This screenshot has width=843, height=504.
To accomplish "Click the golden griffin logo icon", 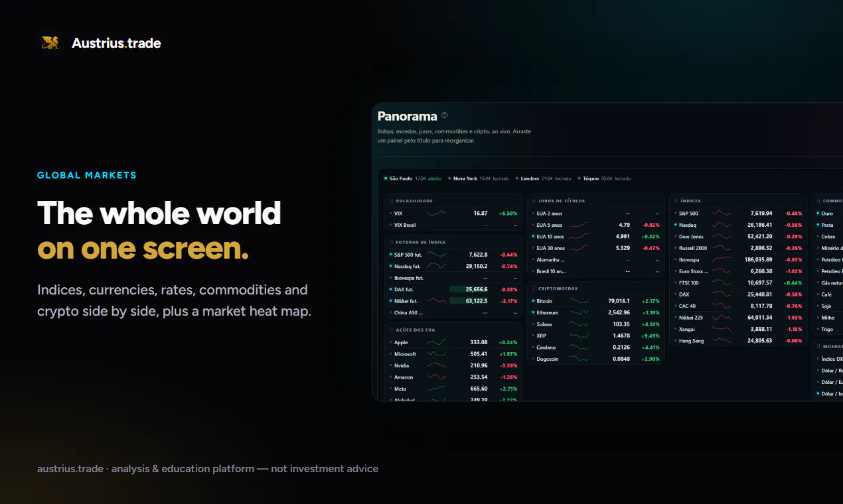I will [50, 43].
